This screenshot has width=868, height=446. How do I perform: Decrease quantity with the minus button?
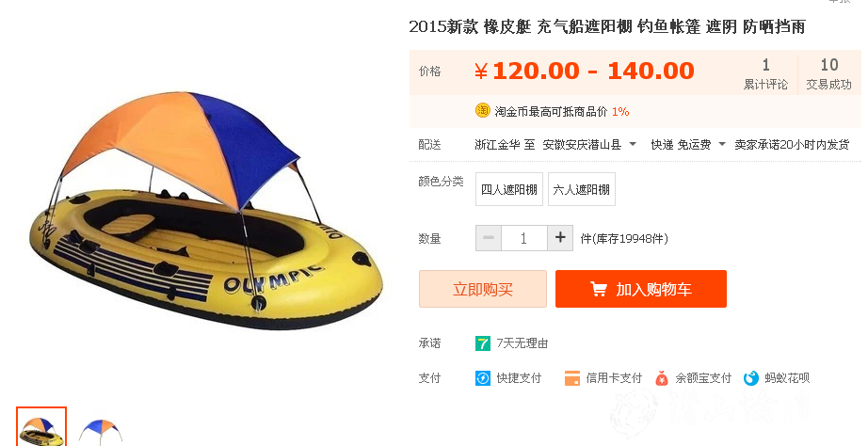[x=489, y=238]
